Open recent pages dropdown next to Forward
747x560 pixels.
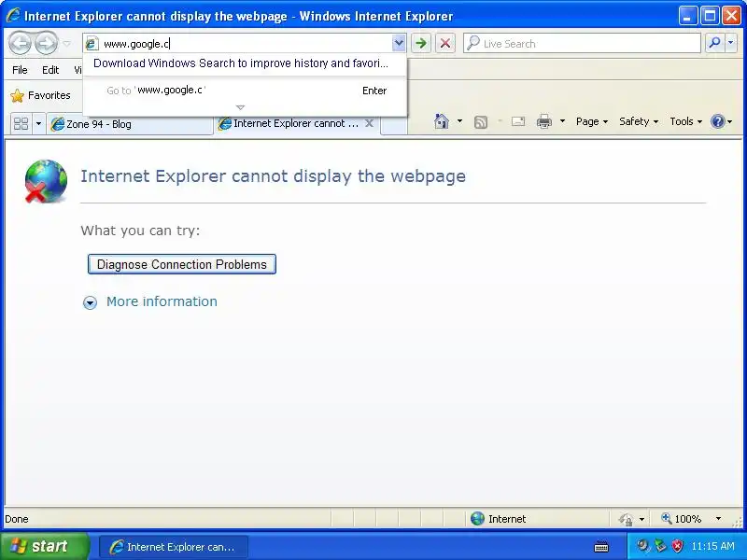(x=66, y=44)
